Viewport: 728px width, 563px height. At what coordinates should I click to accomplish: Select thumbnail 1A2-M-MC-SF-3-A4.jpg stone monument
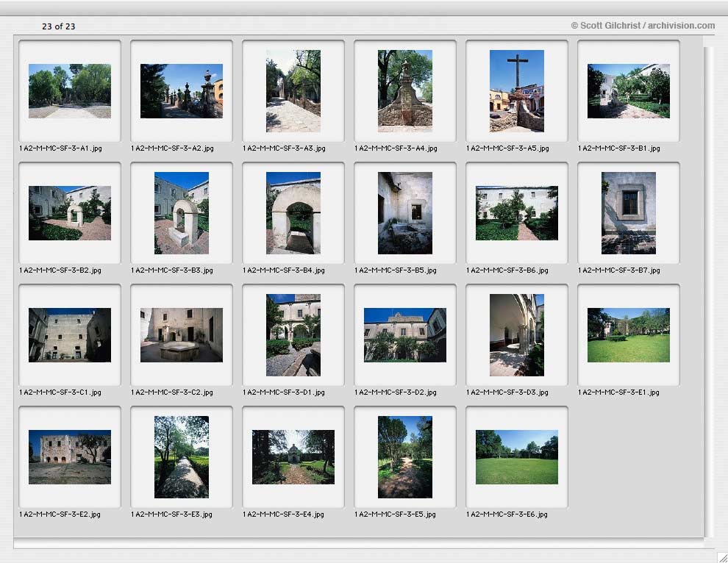[405, 91]
